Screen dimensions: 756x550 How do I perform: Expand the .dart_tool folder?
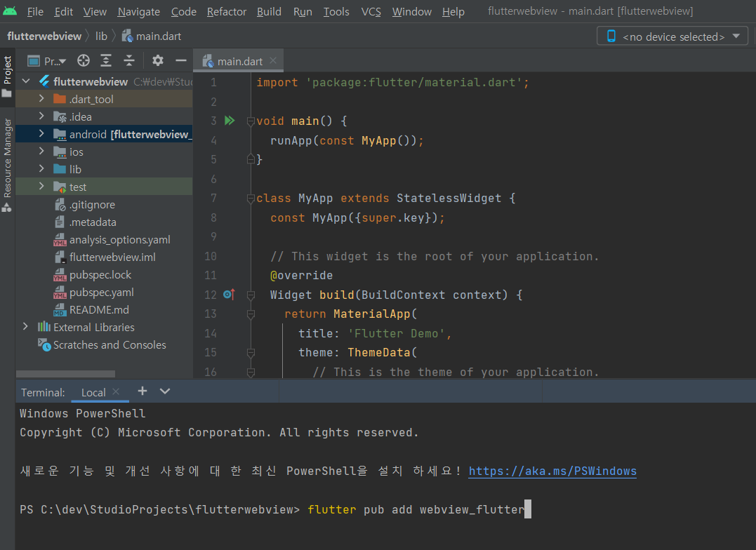(41, 98)
